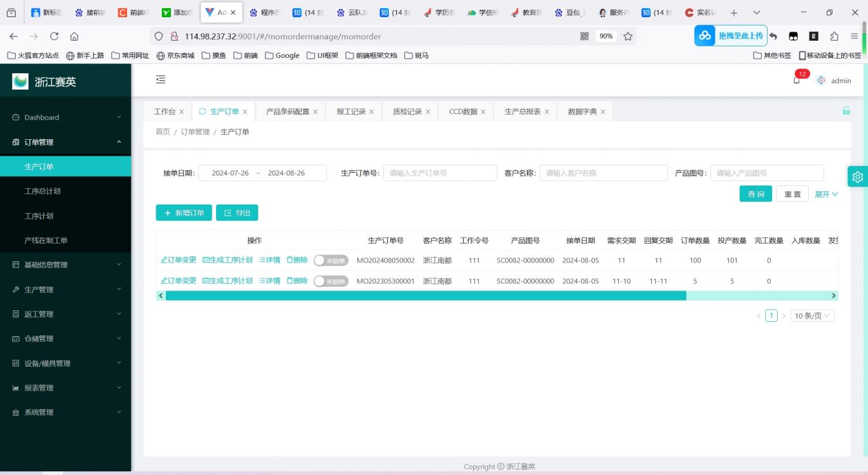The width and height of the screenshot is (868, 475).
Task: Close the 质检记录 tab
Action: 428,112
